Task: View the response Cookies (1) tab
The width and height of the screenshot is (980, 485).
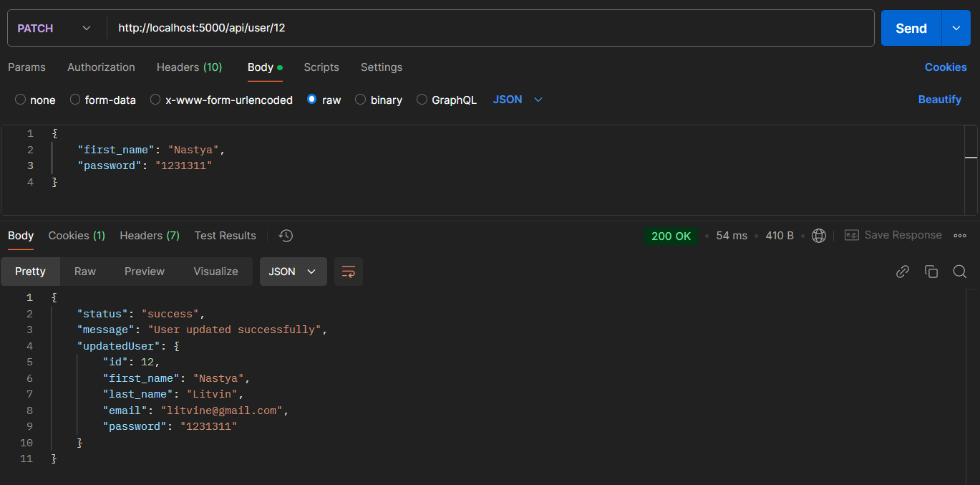Action: click(77, 236)
